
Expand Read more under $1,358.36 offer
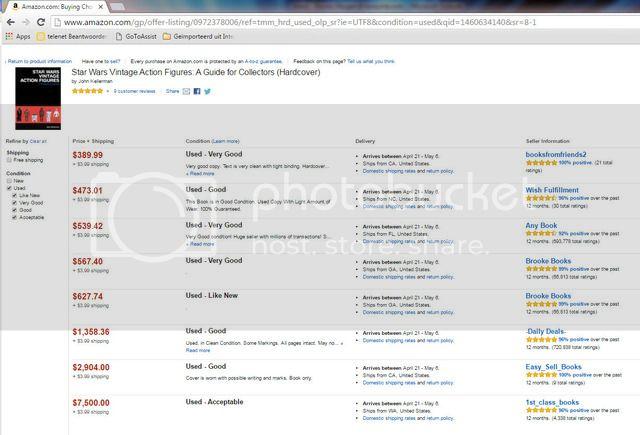click(x=198, y=350)
